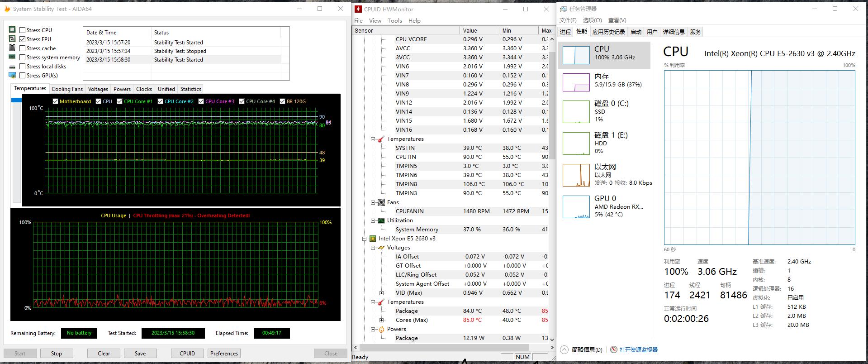Click the resource monitor icon link
This screenshot has width=868, height=364.
tap(614, 350)
